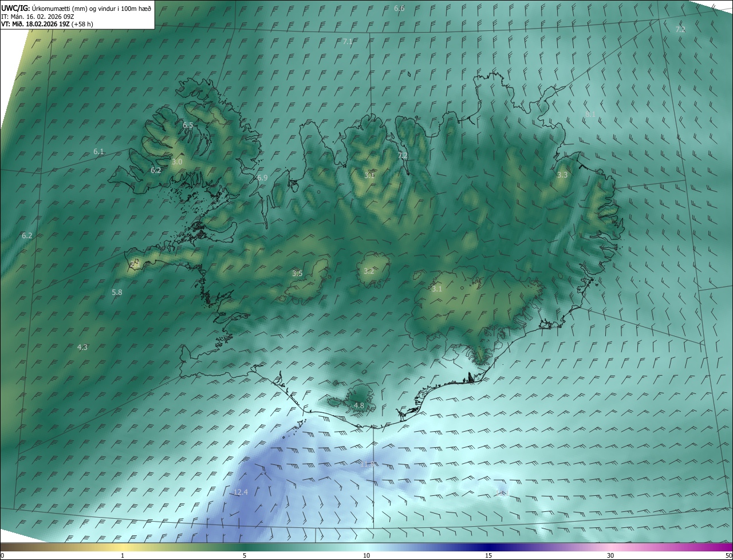This screenshot has width=733, height=560.
Task: Click the 3.1 label on Vatnajökull glacier
Action: (437, 289)
